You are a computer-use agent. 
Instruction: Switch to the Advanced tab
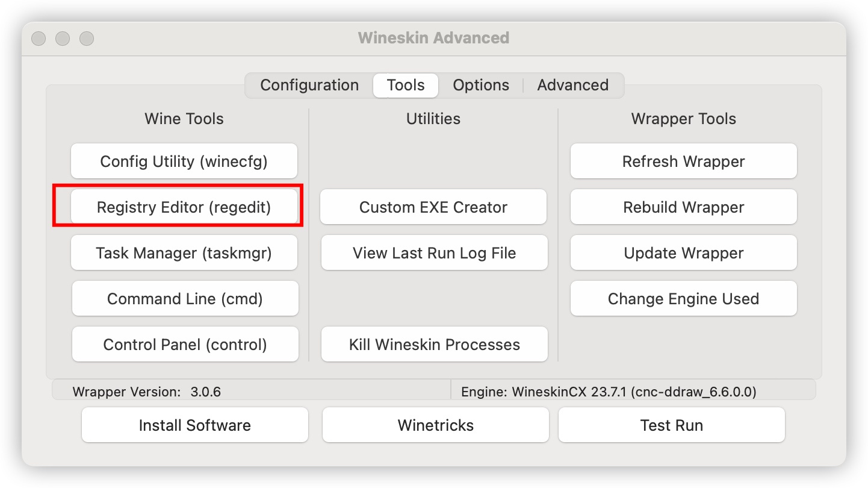572,85
